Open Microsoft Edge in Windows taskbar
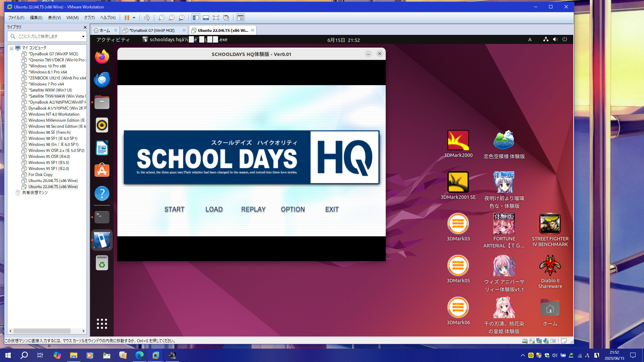The height and width of the screenshot is (362, 644). click(139, 355)
